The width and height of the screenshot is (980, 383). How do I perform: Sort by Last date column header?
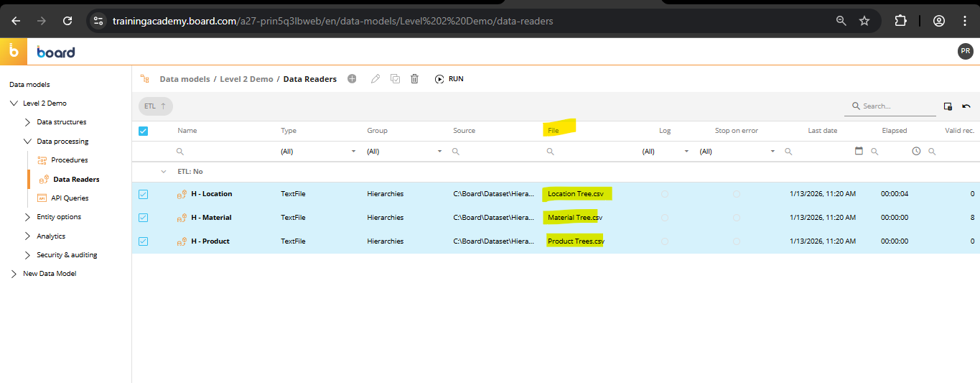click(822, 131)
